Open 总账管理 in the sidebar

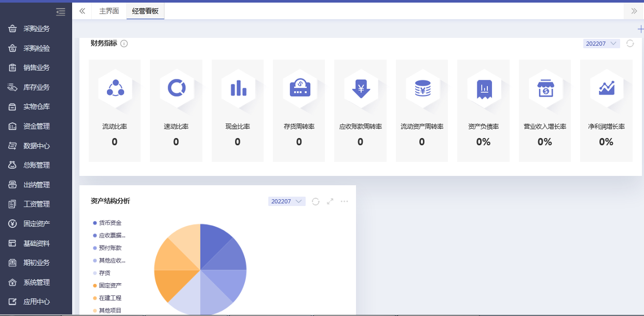(x=36, y=165)
